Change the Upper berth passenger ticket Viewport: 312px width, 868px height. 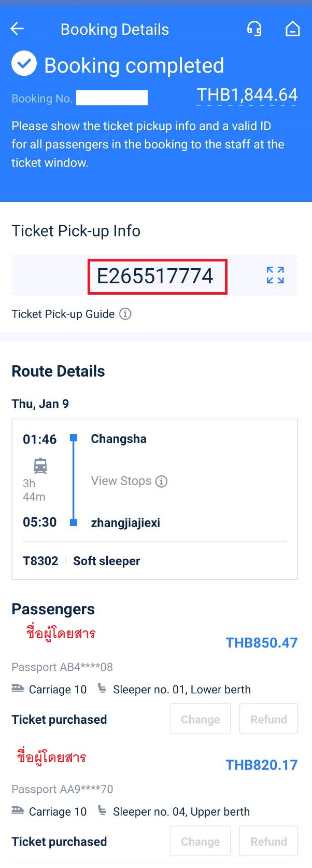coord(200,841)
